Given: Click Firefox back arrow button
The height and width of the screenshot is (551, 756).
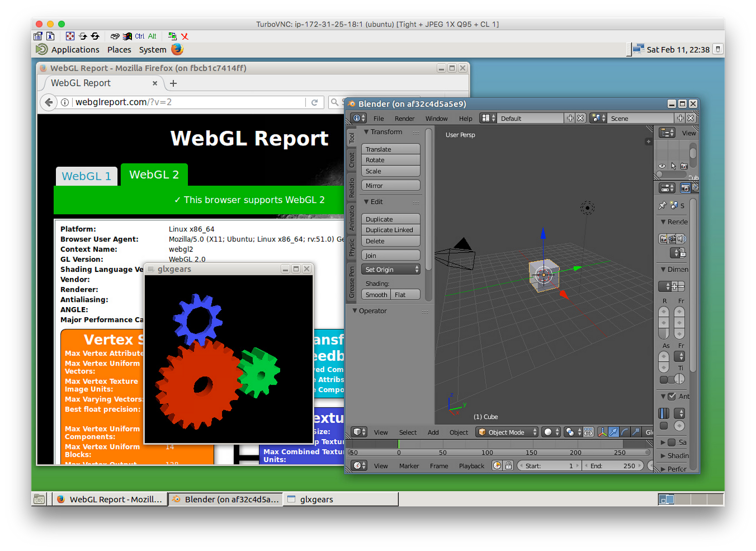Looking at the screenshot, I should coord(49,102).
